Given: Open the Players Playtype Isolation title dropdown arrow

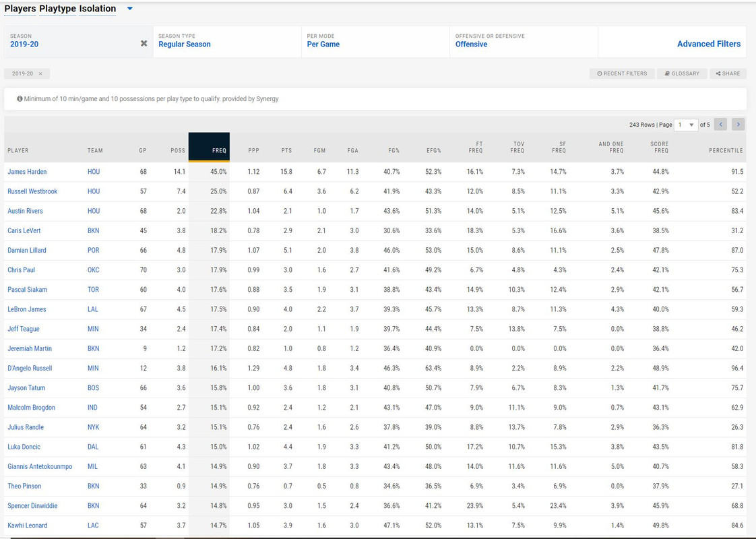Looking at the screenshot, I should pos(129,9).
